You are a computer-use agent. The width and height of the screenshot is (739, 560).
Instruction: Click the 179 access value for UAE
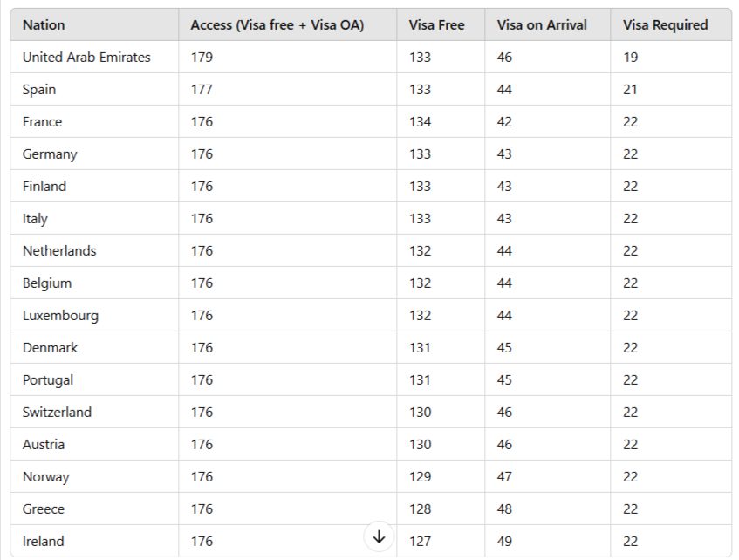202,58
